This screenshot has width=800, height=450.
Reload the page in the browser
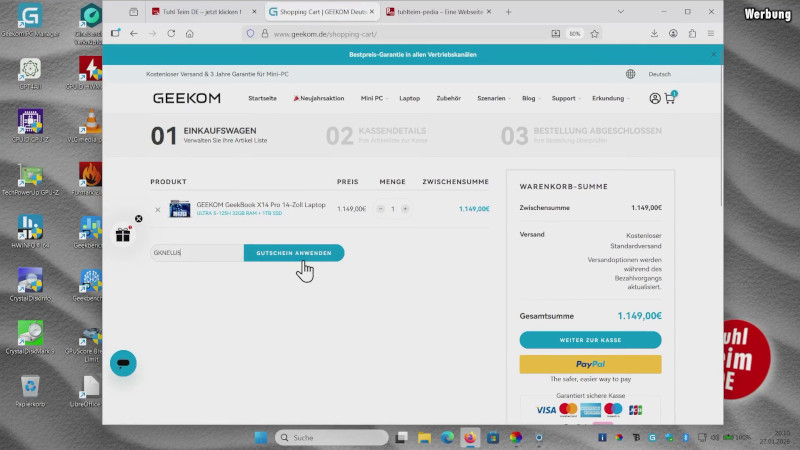tap(171, 33)
